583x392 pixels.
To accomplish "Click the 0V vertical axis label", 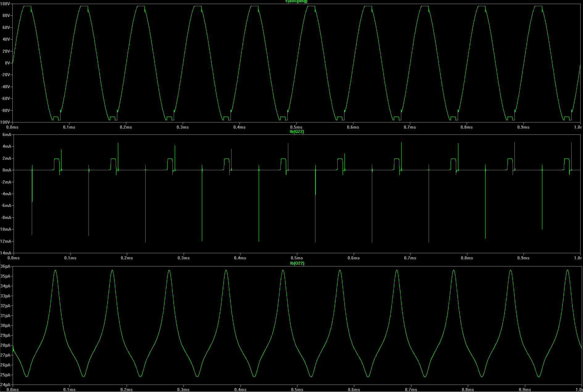I will point(7,63).
